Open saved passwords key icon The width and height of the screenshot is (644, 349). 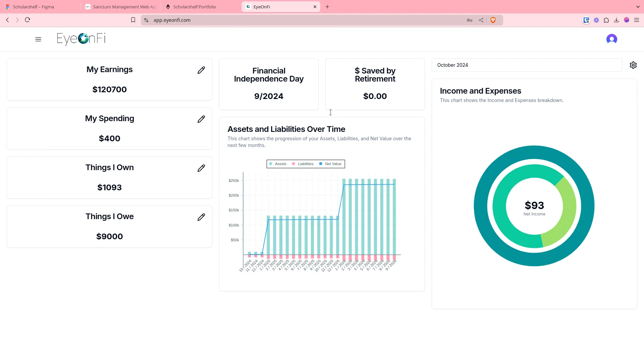tap(470, 20)
